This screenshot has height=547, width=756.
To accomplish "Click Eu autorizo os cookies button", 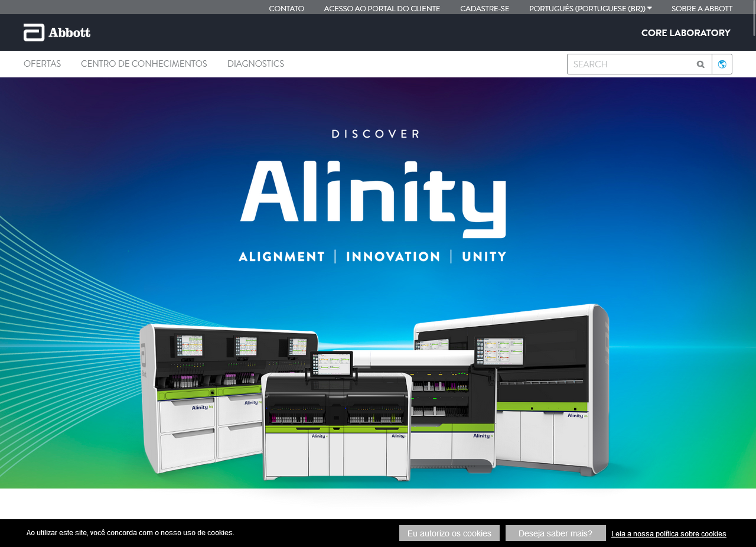I will click(x=449, y=533).
